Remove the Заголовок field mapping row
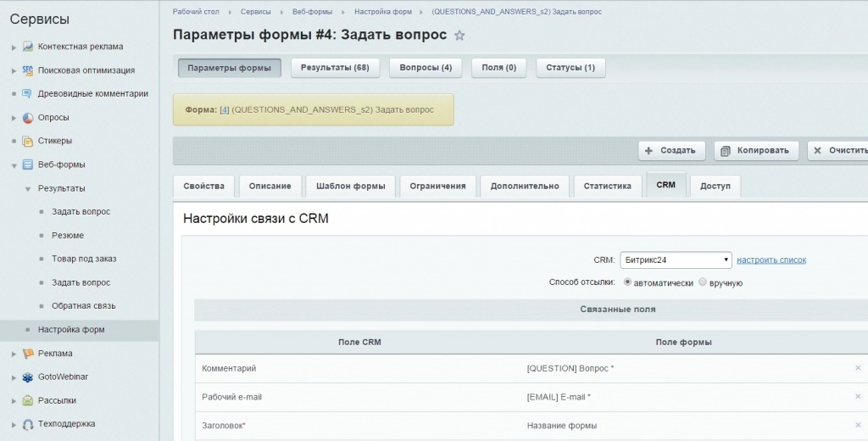Image resolution: width=868 pixels, height=441 pixels. coord(858,426)
